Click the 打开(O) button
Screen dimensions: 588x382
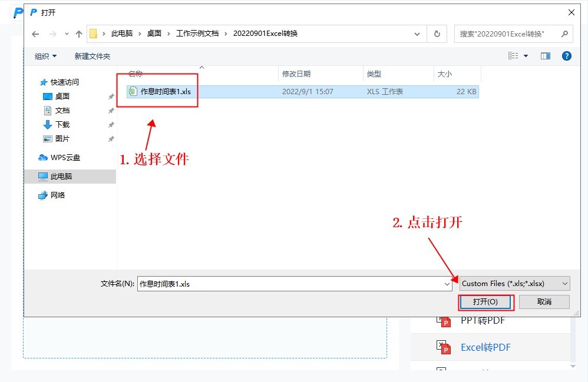point(485,301)
